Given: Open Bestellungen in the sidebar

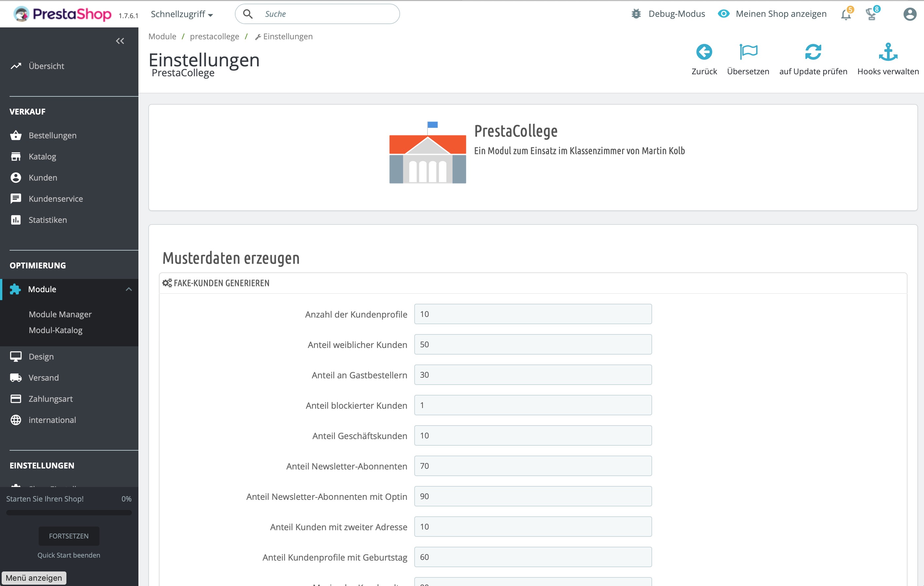Looking at the screenshot, I should pyautogui.click(x=53, y=135).
